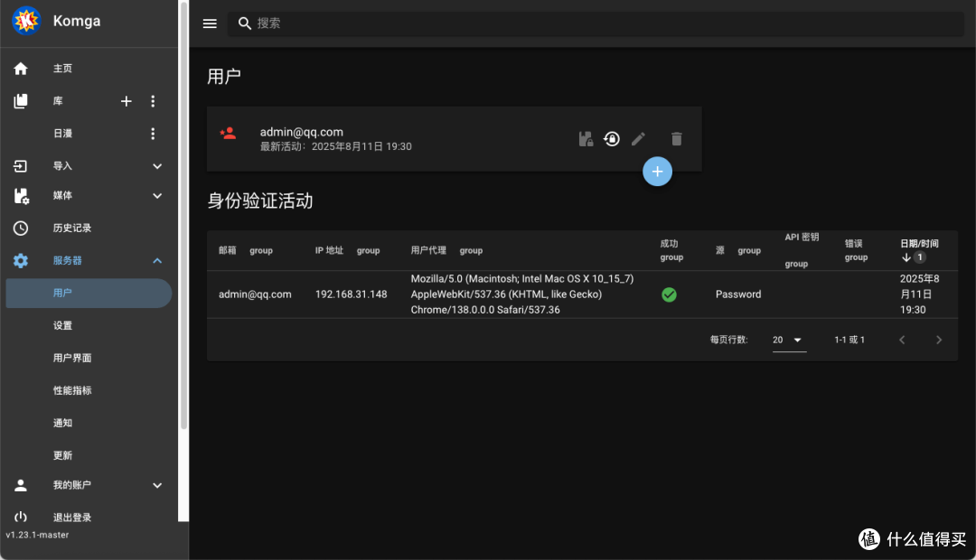Add a new library with plus icon
Screen dimensions: 976x560
127,101
